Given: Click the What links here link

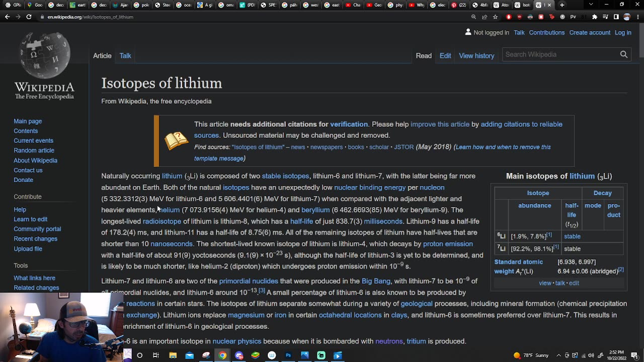Looking at the screenshot, I should pyautogui.click(x=34, y=278).
